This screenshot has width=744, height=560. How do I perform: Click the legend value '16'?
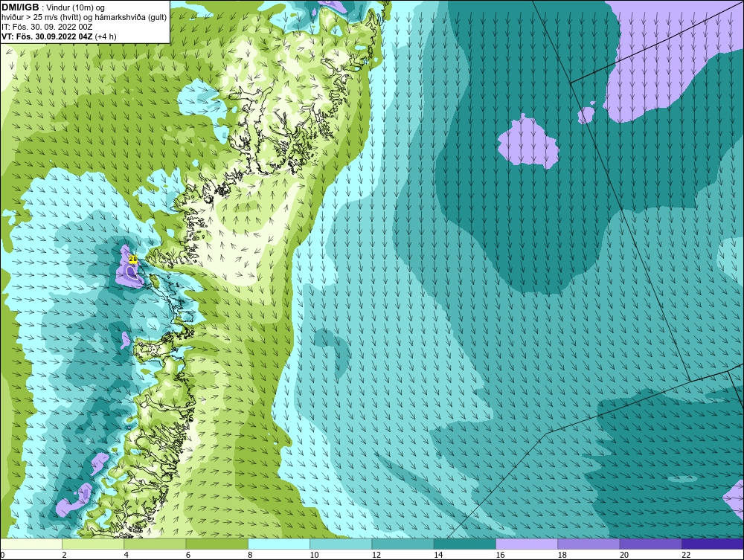(500, 556)
